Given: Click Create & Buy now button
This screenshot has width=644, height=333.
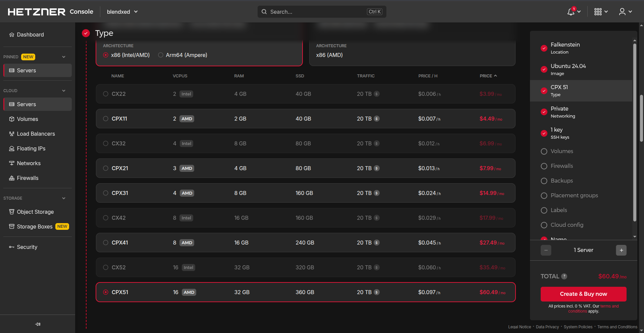Looking at the screenshot, I should [583, 294].
